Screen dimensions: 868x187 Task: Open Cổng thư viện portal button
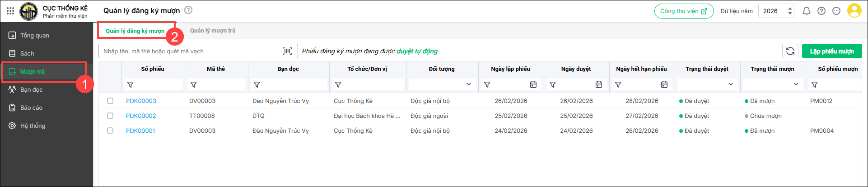click(x=684, y=11)
